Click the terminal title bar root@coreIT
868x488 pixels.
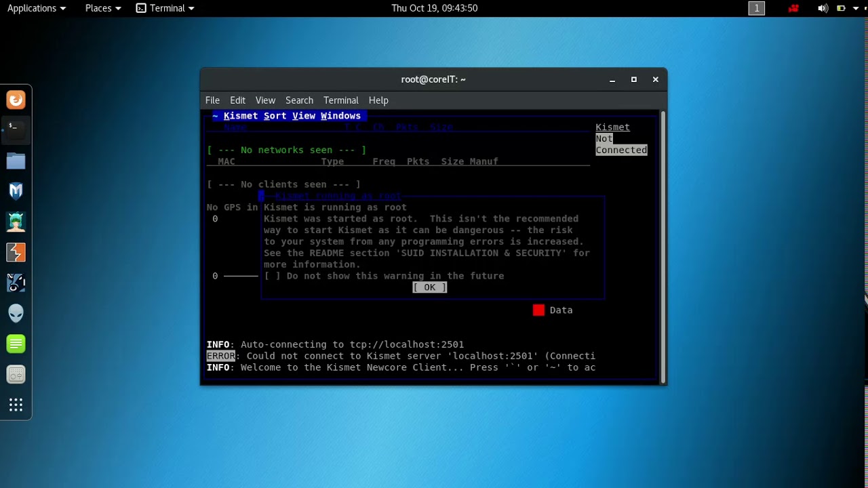tap(433, 79)
